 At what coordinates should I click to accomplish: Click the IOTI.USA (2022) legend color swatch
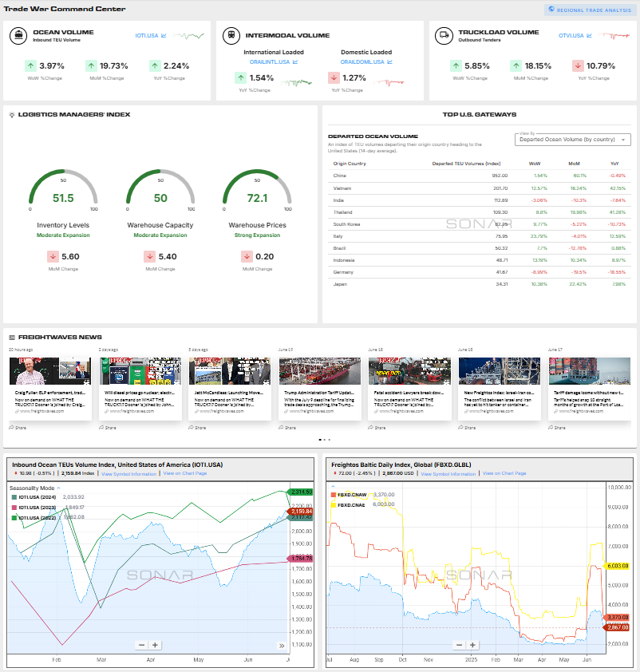tap(14, 518)
